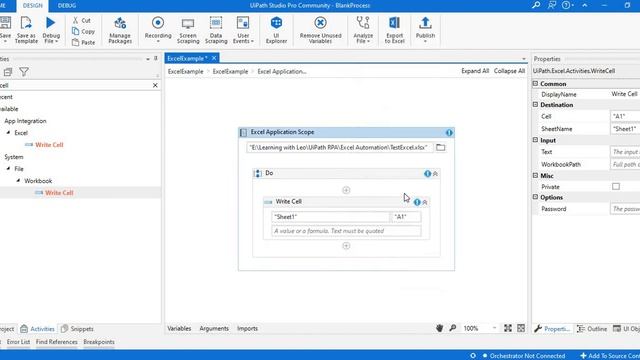Viewport: 640px width, 360px height.
Task: Open Manage Packages
Action: tap(120, 30)
